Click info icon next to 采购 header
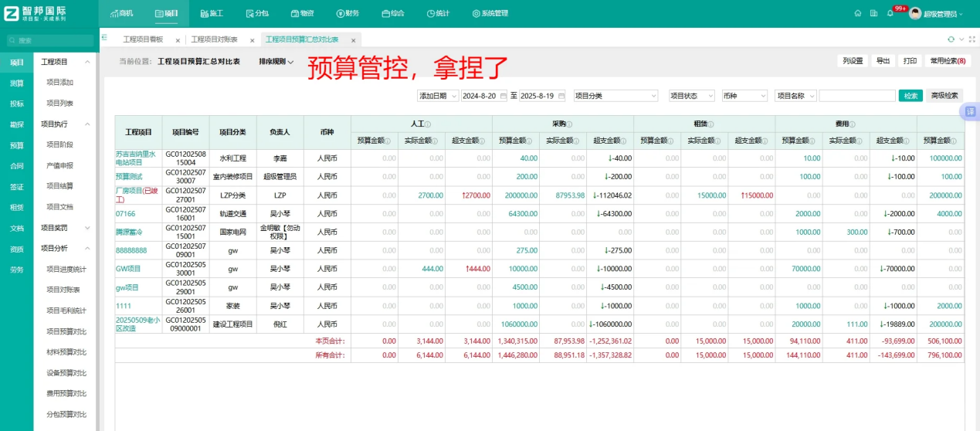Image resolution: width=980 pixels, height=431 pixels. 569,124
